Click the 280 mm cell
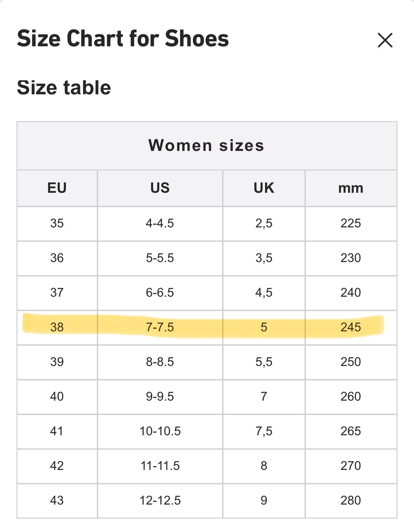Viewport: 414px width, 532px height. coord(351,501)
